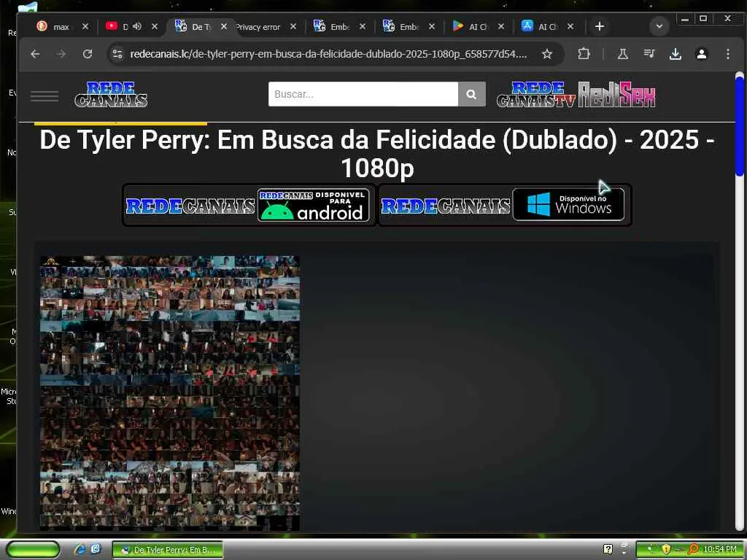
Task: Close the Google Play AI Chat tab
Action: point(501,27)
